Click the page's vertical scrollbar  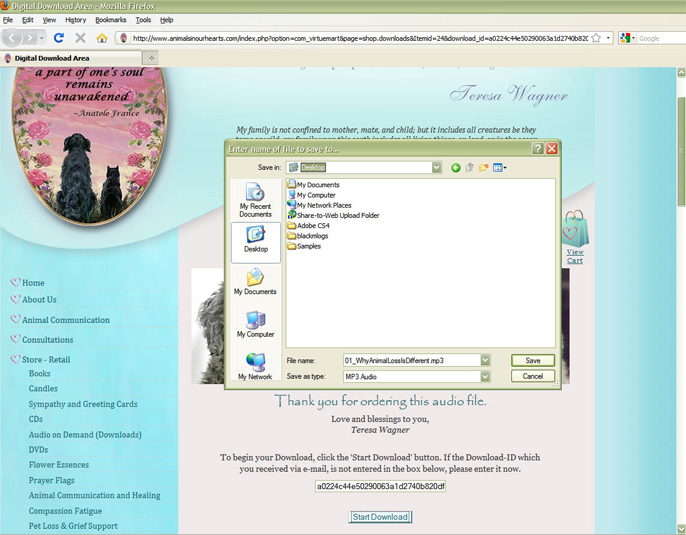(680, 300)
